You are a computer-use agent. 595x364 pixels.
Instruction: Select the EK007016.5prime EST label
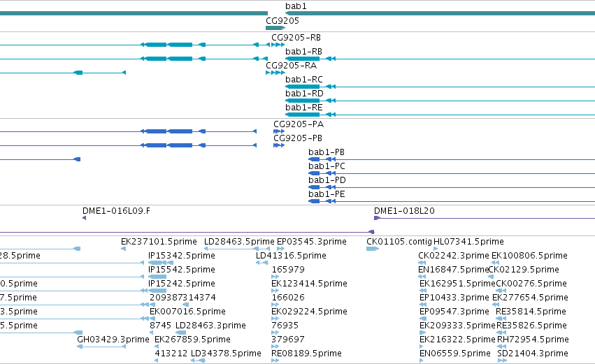(x=187, y=312)
